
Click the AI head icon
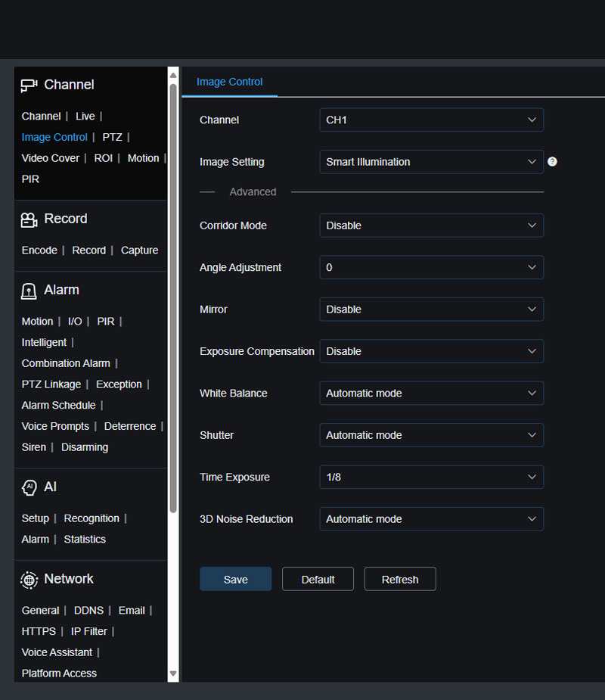point(29,487)
